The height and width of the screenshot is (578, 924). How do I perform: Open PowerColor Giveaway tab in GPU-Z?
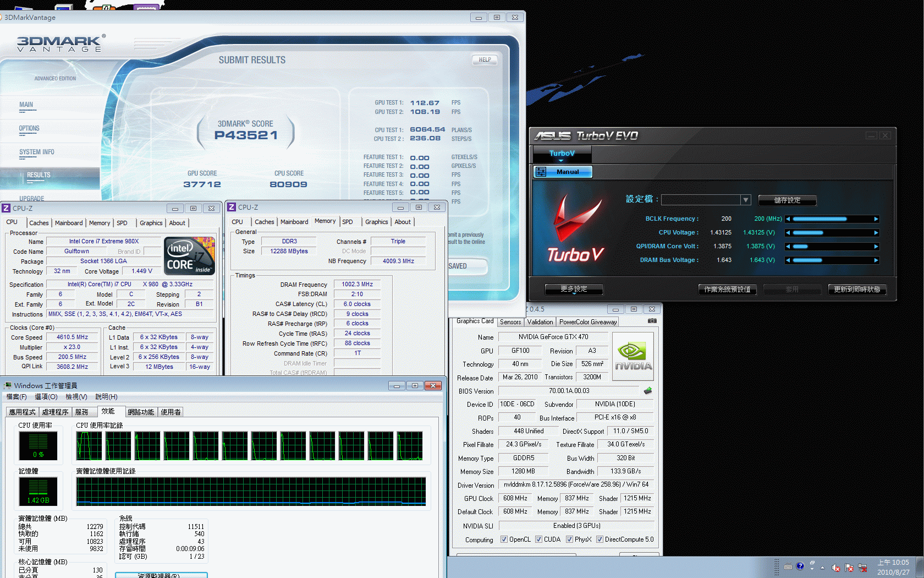pyautogui.click(x=588, y=322)
